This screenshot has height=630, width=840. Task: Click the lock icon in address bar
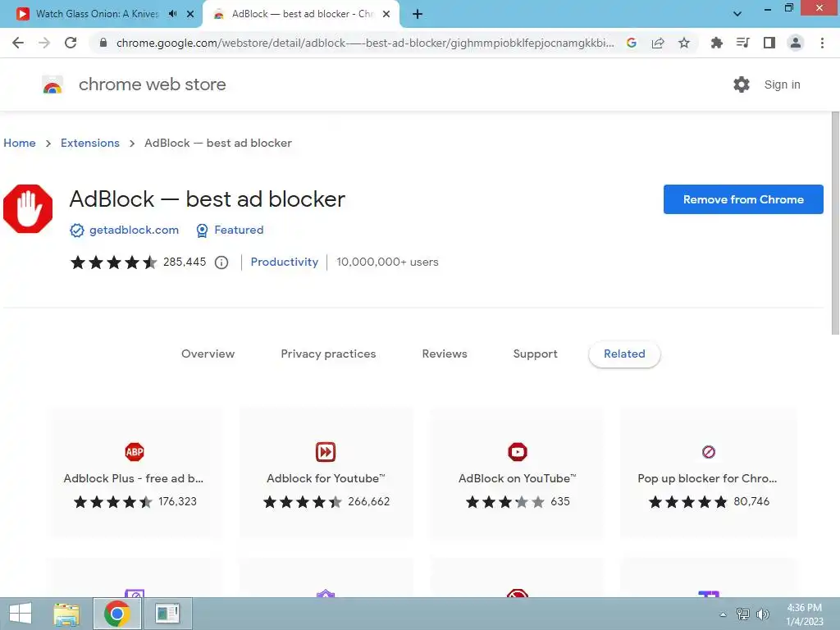[x=103, y=43]
